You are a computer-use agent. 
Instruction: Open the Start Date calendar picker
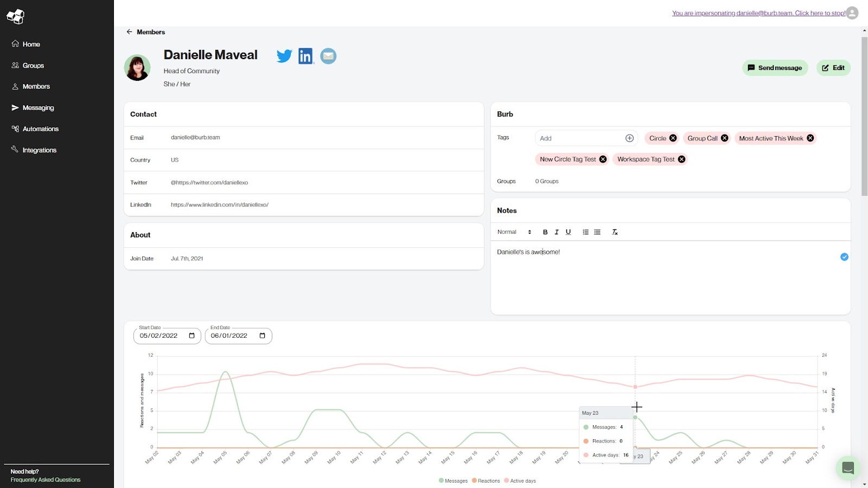click(x=192, y=336)
